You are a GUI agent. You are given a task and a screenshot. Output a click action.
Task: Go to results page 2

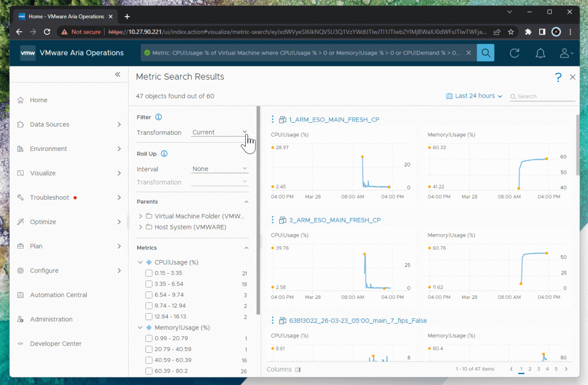point(530,369)
